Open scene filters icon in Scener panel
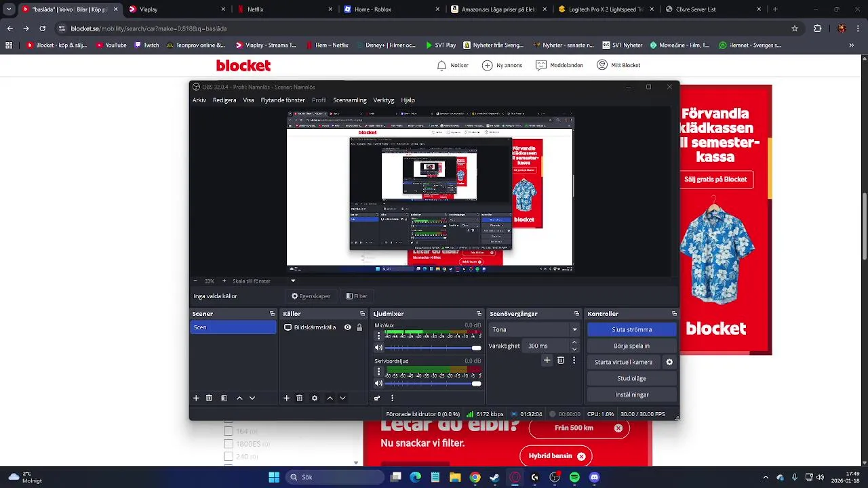Image resolution: width=868 pixels, height=488 pixels. tap(224, 398)
